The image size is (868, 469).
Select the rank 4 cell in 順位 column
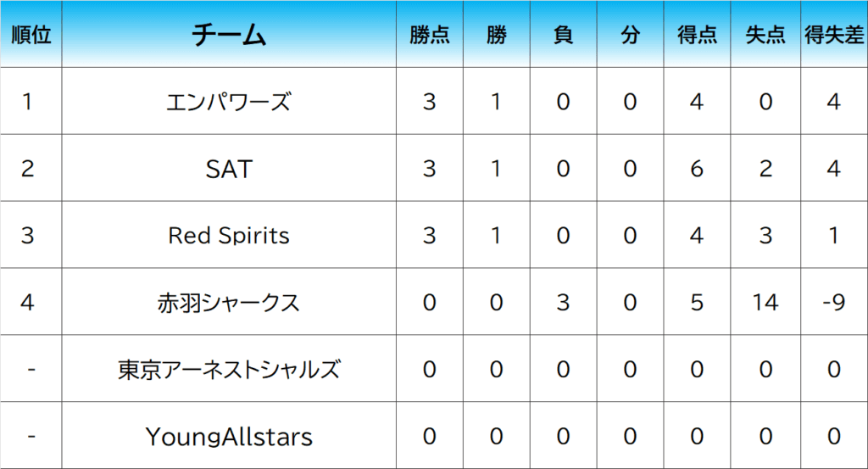click(x=31, y=302)
